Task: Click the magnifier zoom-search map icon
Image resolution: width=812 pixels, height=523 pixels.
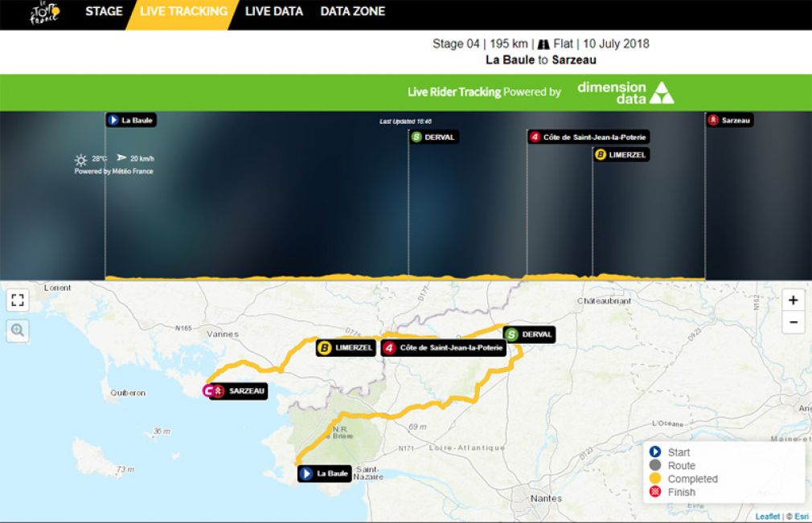Action: tap(18, 330)
